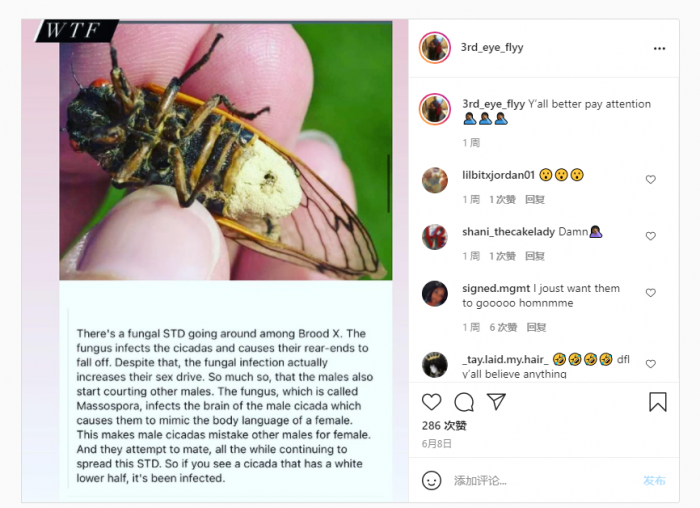Image resolution: width=700 pixels, height=508 pixels.
Task: Like shani_thecakelady's comment
Action: [651, 237]
